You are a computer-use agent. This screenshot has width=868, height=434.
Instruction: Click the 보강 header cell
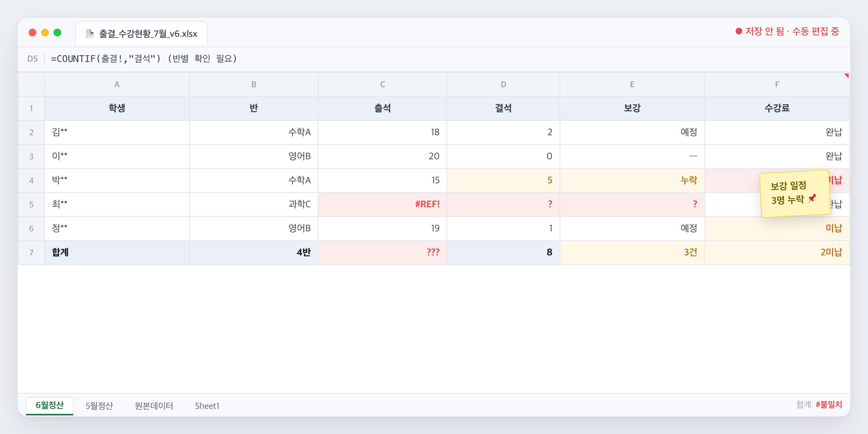pyautogui.click(x=632, y=108)
